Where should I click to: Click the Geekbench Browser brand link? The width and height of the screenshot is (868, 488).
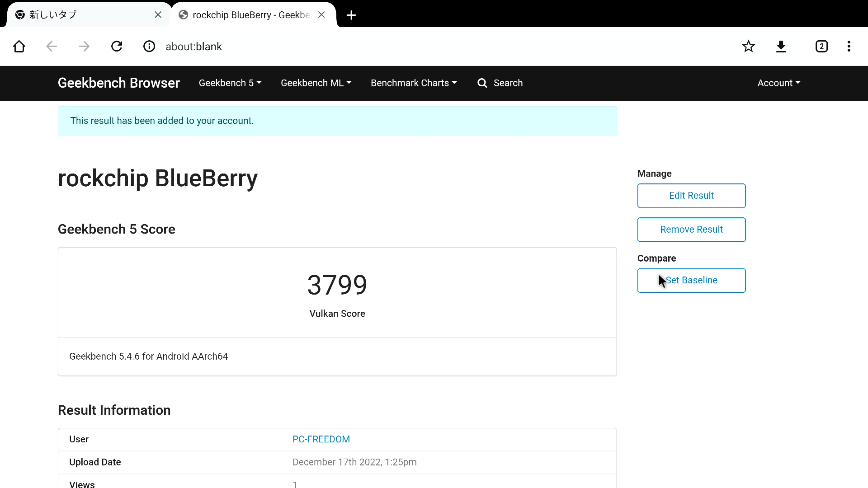[x=119, y=83]
